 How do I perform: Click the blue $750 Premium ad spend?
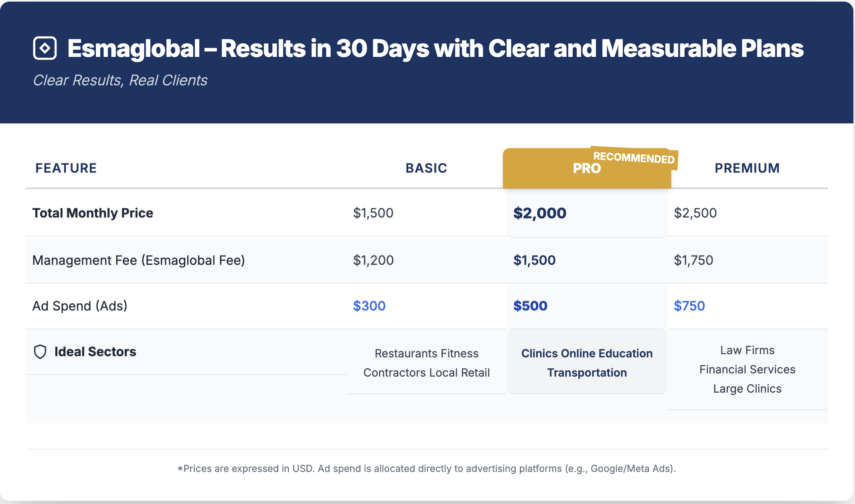(x=689, y=306)
